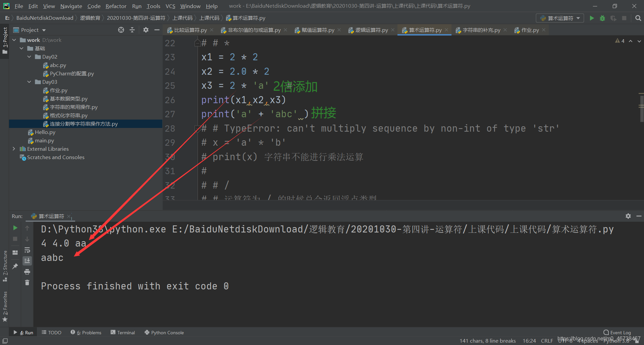
Task: Toggle tool window quick access icon bottom-left
Action: (5, 341)
